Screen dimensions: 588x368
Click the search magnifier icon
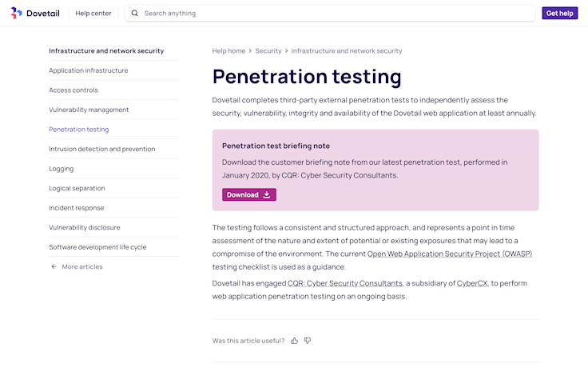point(135,14)
